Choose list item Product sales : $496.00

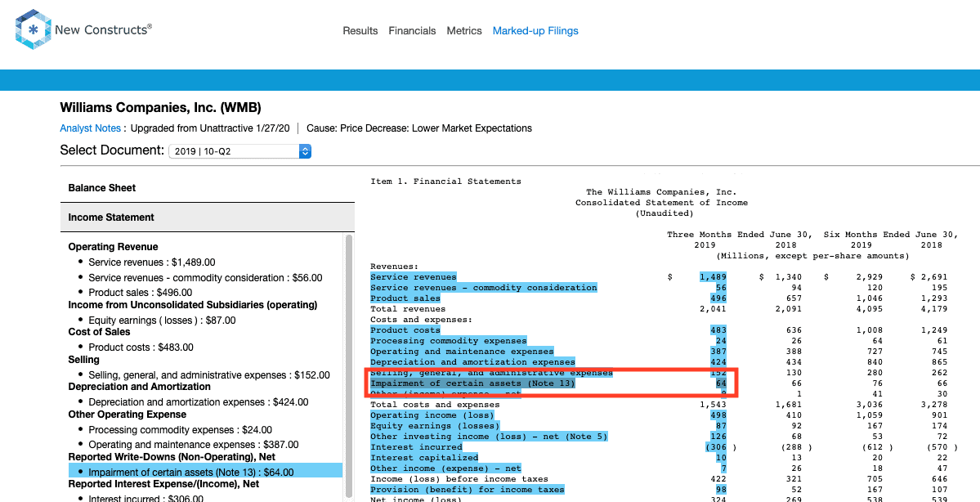point(141,293)
